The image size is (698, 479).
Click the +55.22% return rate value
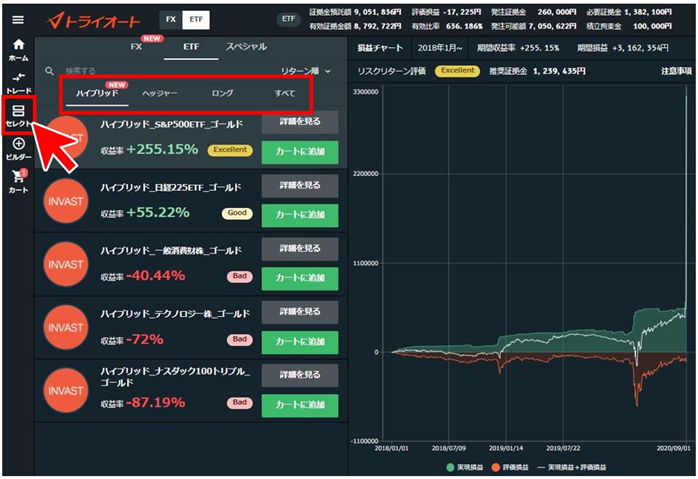158,212
